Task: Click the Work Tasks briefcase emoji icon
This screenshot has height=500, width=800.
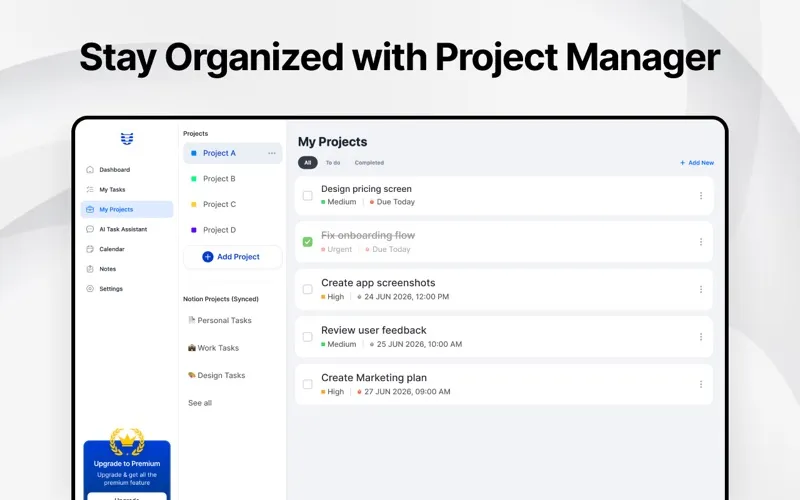Action: tap(192, 347)
